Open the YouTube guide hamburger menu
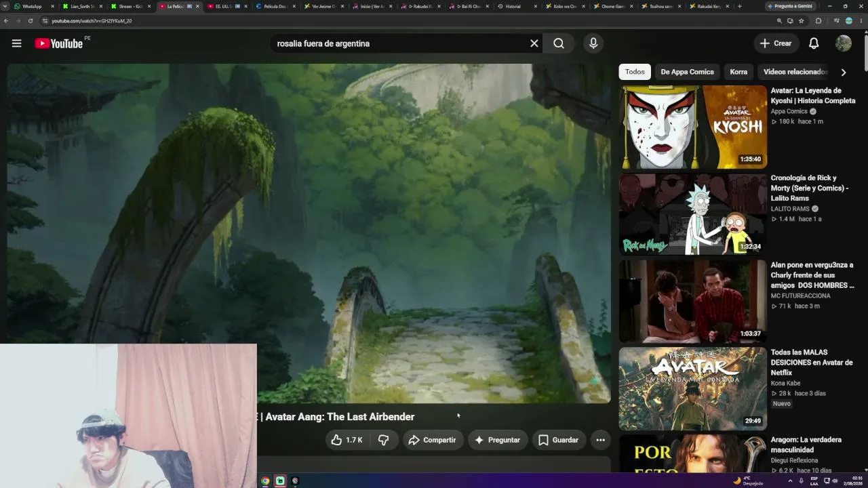The height and width of the screenshot is (488, 868). pos(16,43)
